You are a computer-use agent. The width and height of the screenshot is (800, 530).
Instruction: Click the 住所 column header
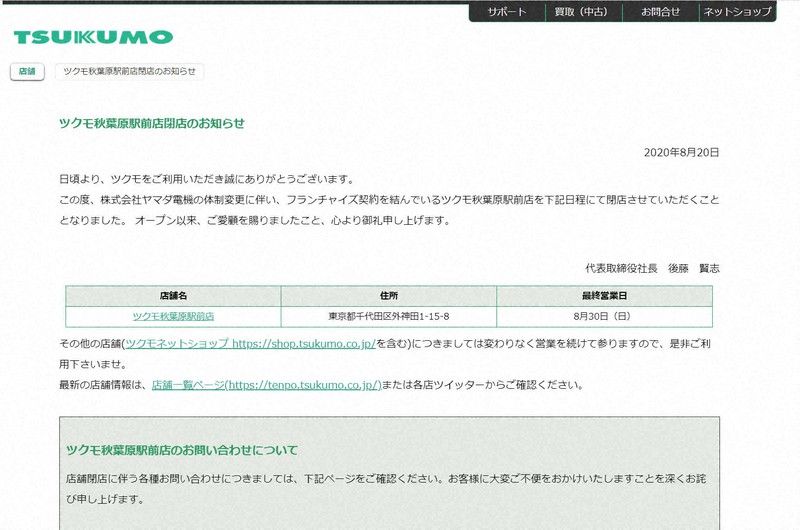[389, 296]
